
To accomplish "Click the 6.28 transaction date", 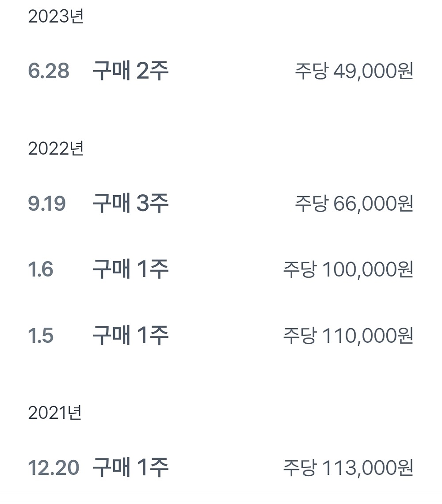I will tap(49, 71).
